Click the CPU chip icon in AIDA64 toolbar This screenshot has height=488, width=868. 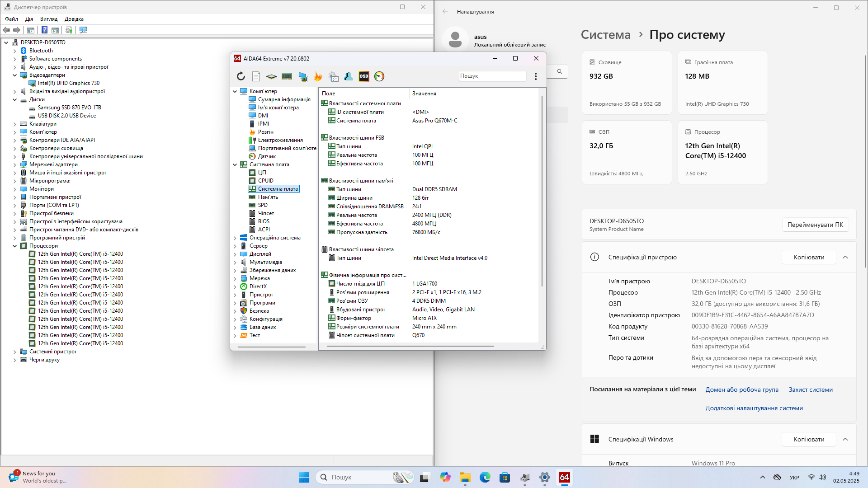pos(271,76)
